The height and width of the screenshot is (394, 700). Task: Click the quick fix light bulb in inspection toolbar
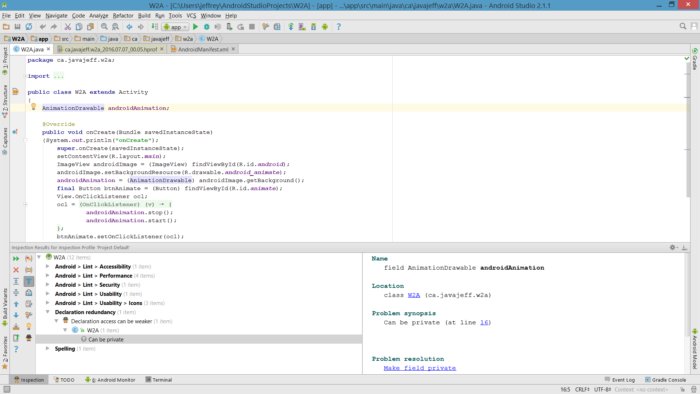(x=29, y=327)
